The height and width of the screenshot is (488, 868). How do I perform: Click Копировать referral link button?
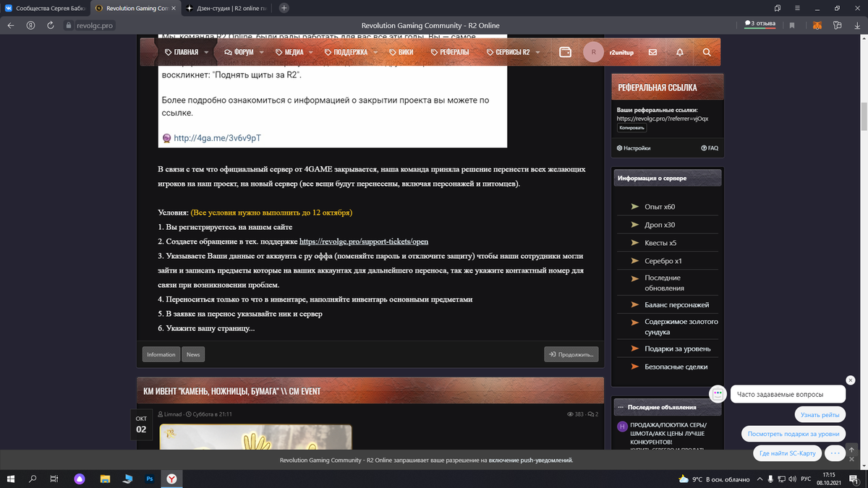click(631, 127)
